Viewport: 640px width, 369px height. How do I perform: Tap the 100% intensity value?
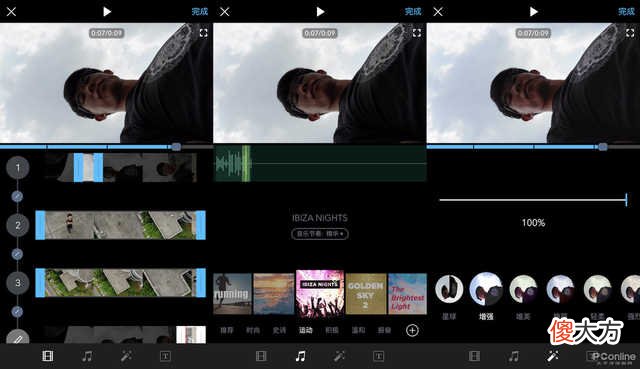tap(533, 223)
